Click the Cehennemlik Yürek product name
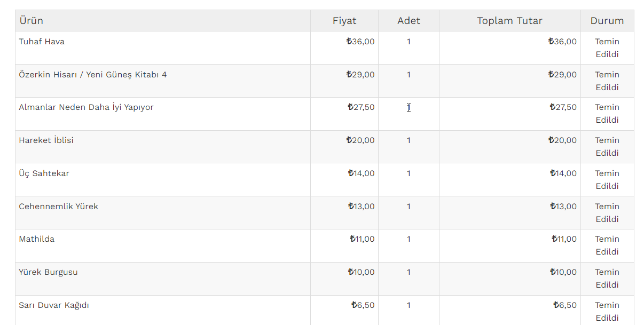Viewport: 644px width, 325px height. 58,207
